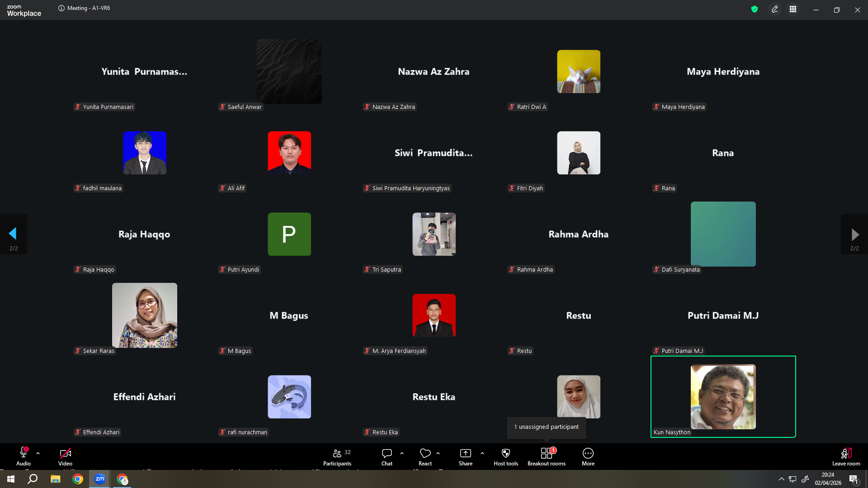Open the Windows Start menu

[11, 479]
